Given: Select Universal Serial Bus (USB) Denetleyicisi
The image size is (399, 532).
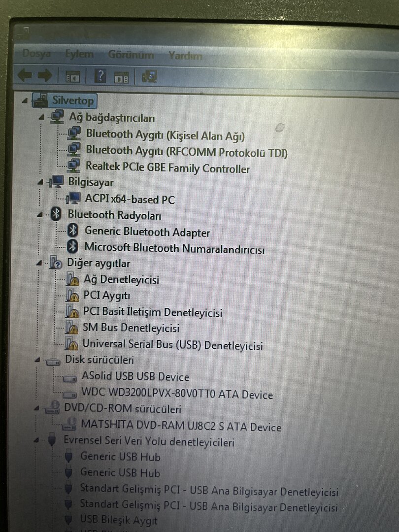Looking at the screenshot, I should (173, 345).
